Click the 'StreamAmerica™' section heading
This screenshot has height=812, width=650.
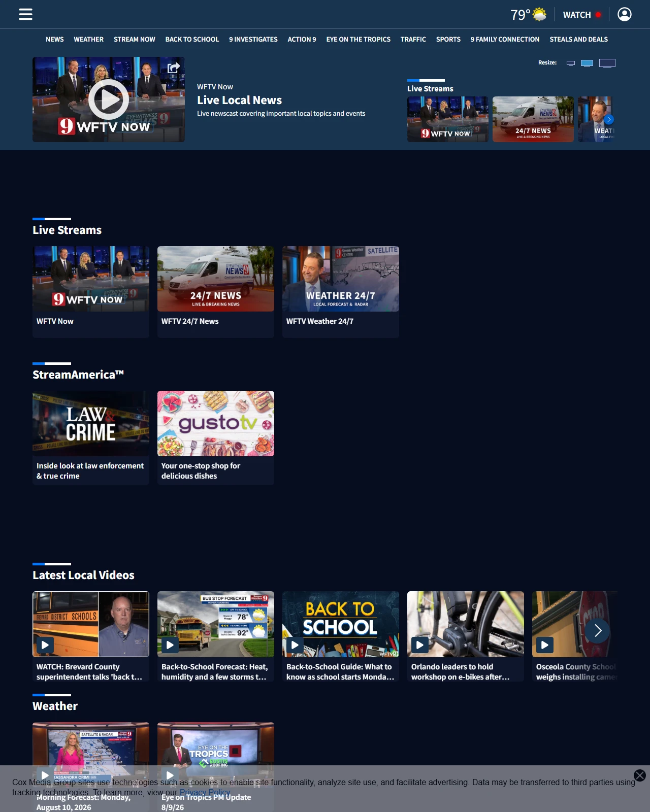click(x=78, y=375)
